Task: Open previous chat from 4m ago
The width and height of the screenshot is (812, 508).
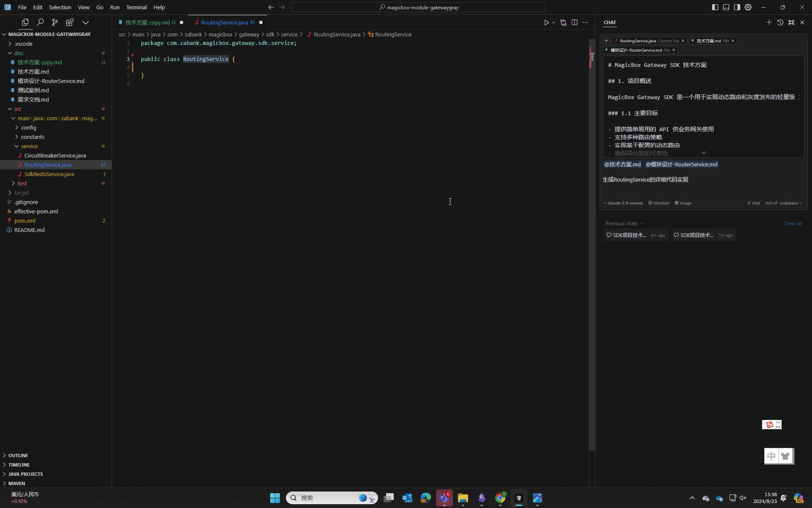Action: point(636,235)
